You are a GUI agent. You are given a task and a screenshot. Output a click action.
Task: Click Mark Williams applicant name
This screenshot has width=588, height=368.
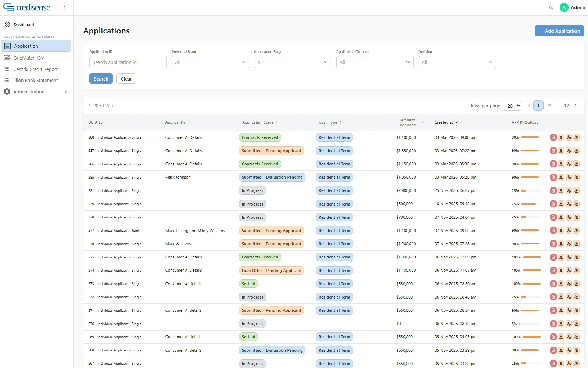(178, 244)
